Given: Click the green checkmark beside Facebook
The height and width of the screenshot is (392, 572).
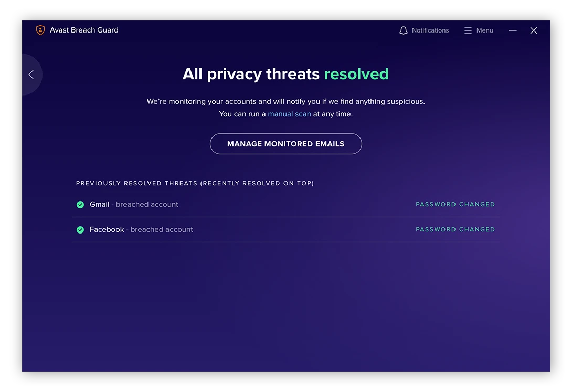Looking at the screenshot, I should [x=80, y=230].
